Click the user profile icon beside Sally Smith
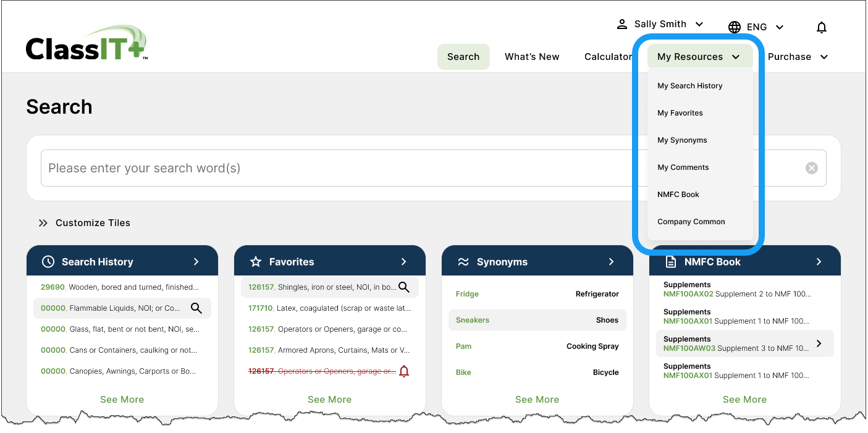 click(622, 24)
